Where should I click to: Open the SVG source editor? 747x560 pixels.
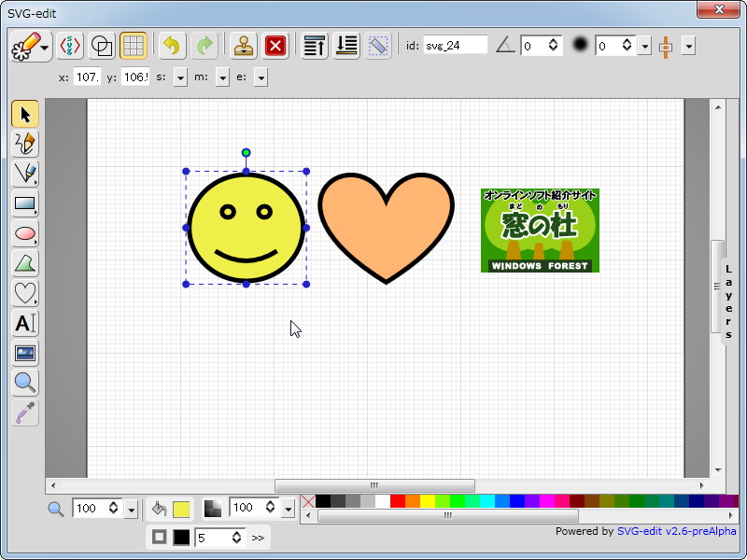click(70, 45)
